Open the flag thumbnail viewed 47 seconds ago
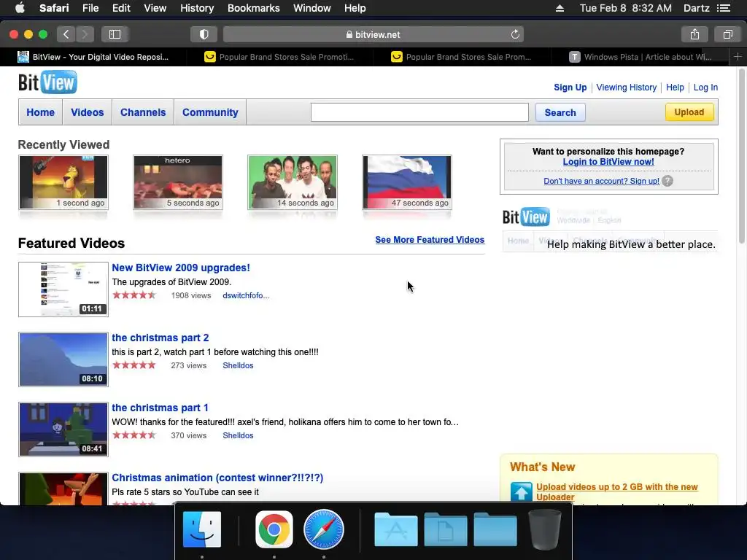This screenshot has width=747, height=560. pyautogui.click(x=407, y=182)
